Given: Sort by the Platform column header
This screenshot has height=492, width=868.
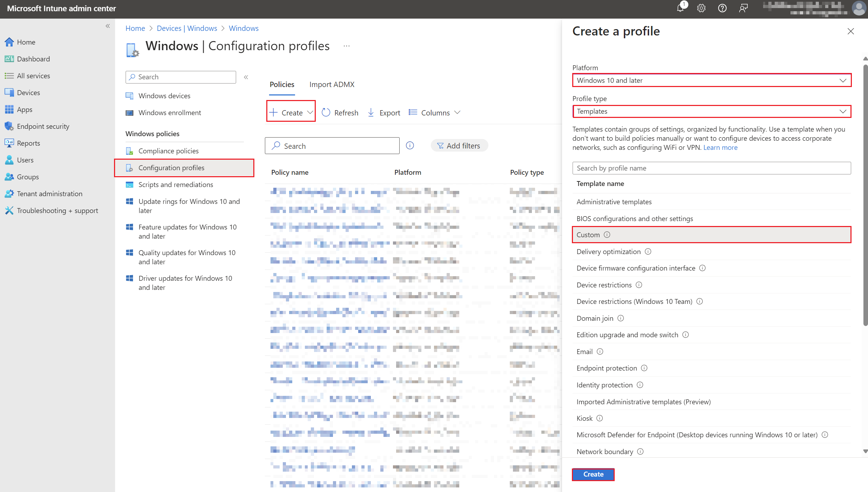Looking at the screenshot, I should 408,172.
